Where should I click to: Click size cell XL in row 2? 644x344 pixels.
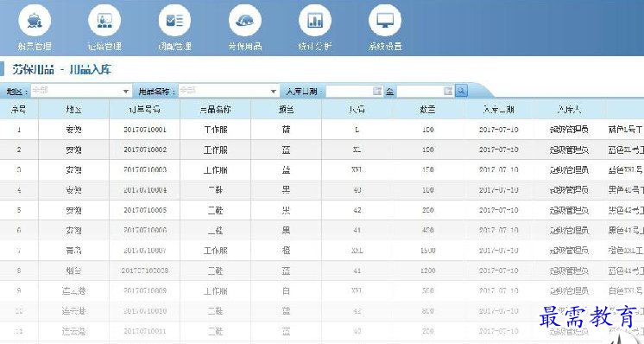357,150
